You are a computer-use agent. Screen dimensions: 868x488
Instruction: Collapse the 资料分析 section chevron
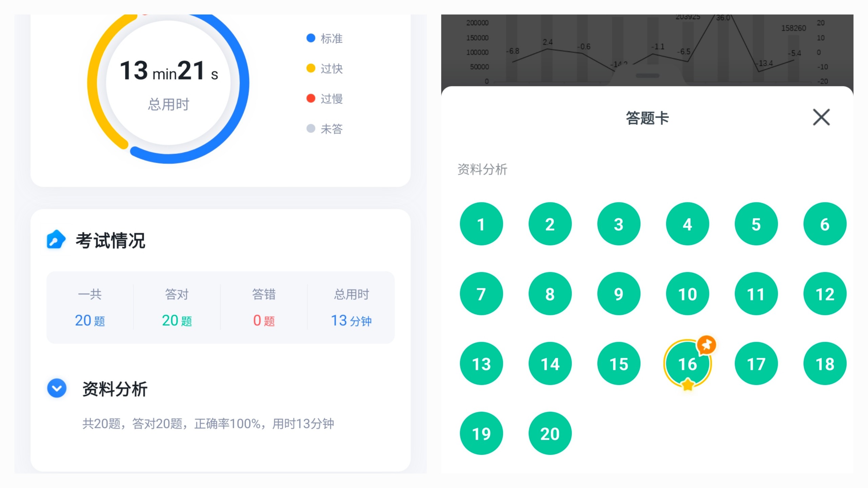coord(57,388)
